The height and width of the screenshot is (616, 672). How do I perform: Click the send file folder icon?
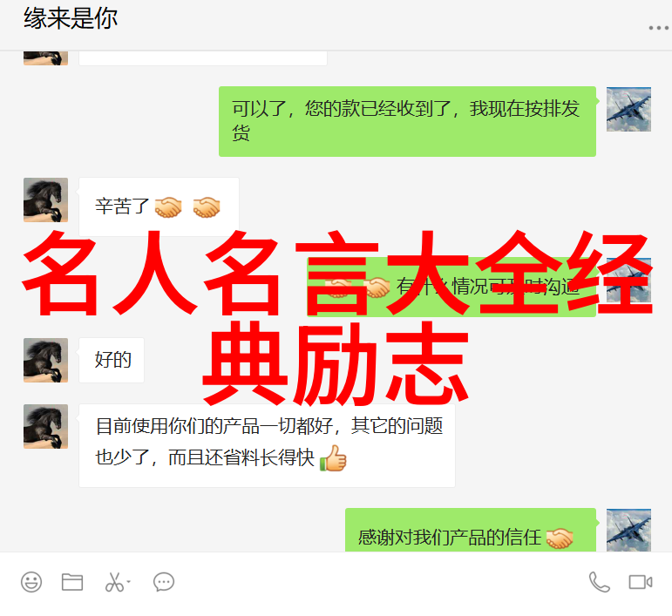pyautogui.click(x=72, y=582)
